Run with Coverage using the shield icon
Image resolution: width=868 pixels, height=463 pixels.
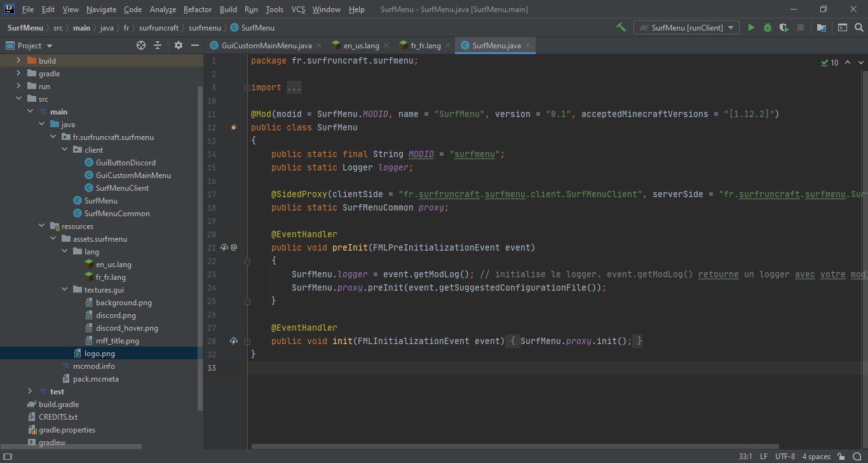tap(784, 27)
